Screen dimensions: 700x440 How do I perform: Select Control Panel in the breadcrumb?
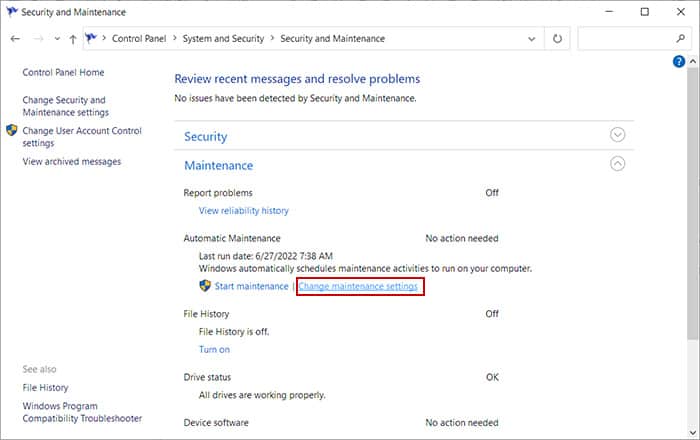pyautogui.click(x=139, y=39)
